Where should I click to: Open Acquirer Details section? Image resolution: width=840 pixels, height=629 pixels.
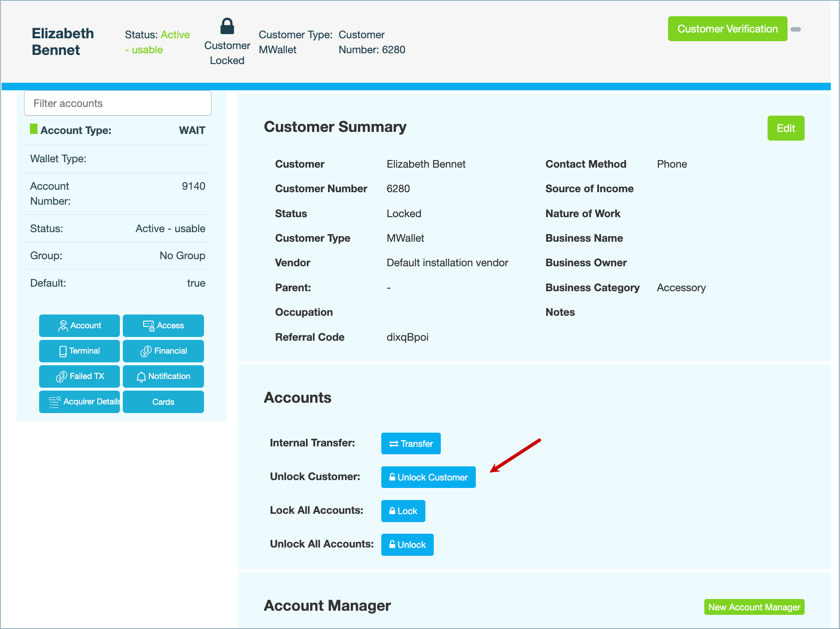[80, 401]
